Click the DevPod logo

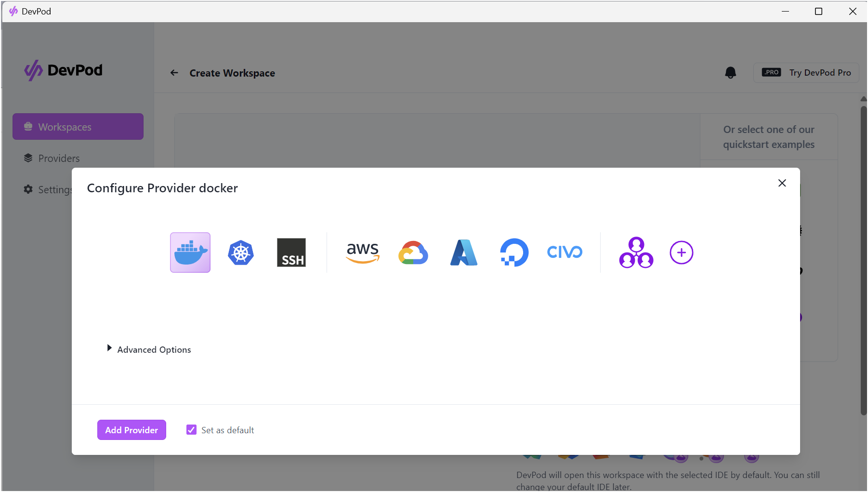[63, 70]
